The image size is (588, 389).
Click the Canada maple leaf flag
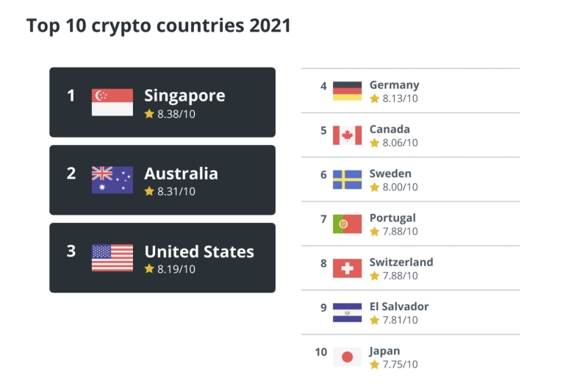[x=347, y=135]
